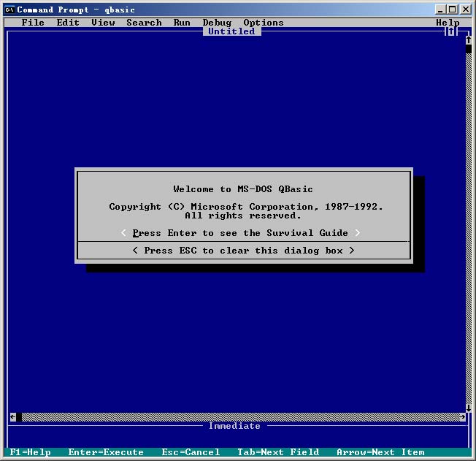Open the Debug menu
Screen dimensions: 476x461
(x=217, y=23)
